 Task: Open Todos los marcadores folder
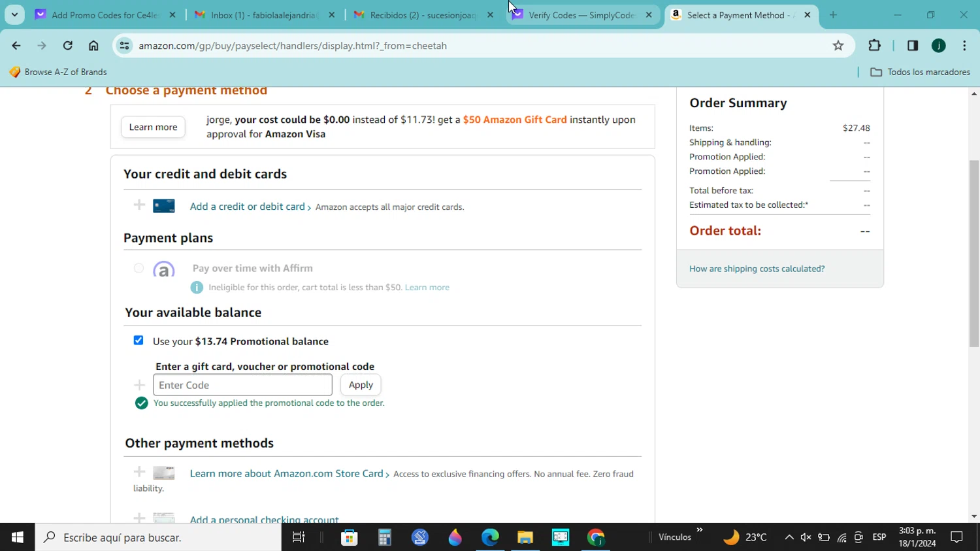pyautogui.click(x=920, y=72)
